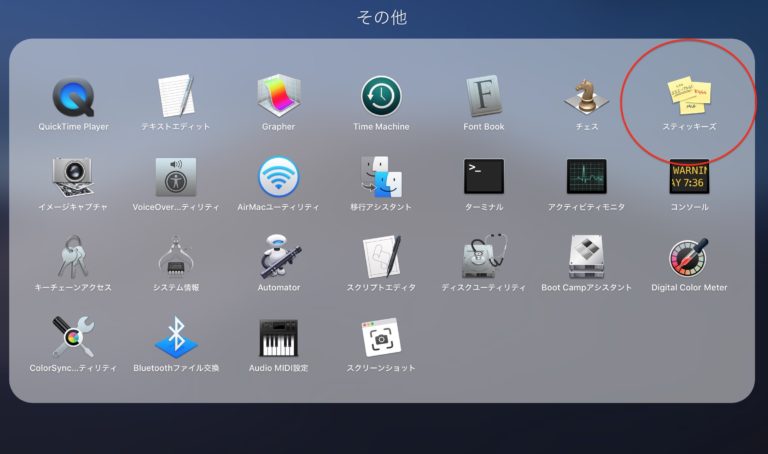Launch AirMacユーティリティ
Screen dimensions: 768x454
[278, 177]
